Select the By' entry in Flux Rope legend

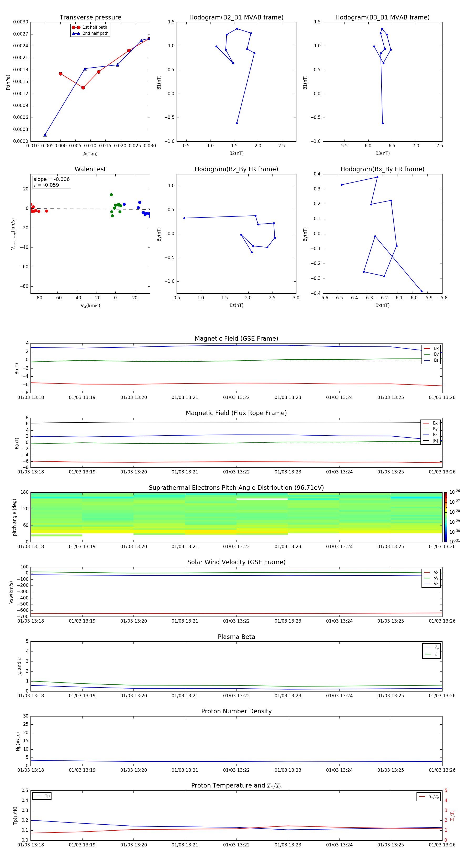431,429
